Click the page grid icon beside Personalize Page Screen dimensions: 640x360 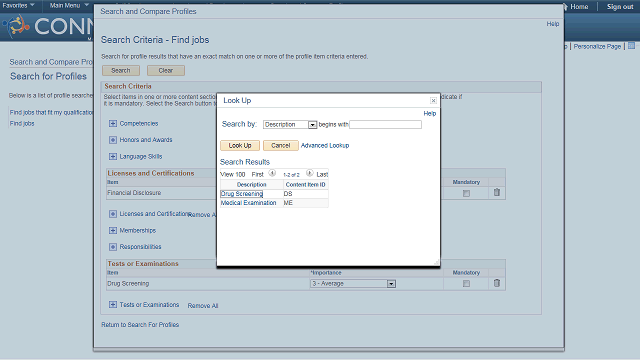631,45
